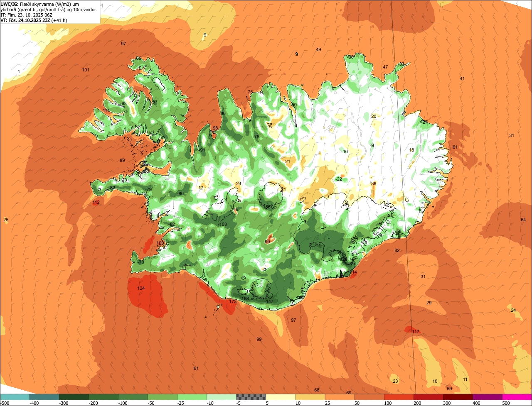Click the 58 value on the map
Image resolution: width=532 pixels, height=406 pixels.
399,231
